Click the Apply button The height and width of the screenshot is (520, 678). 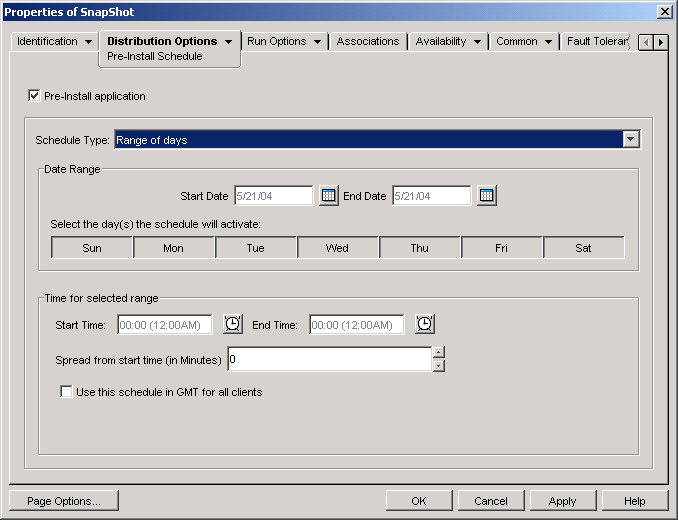[563, 501]
